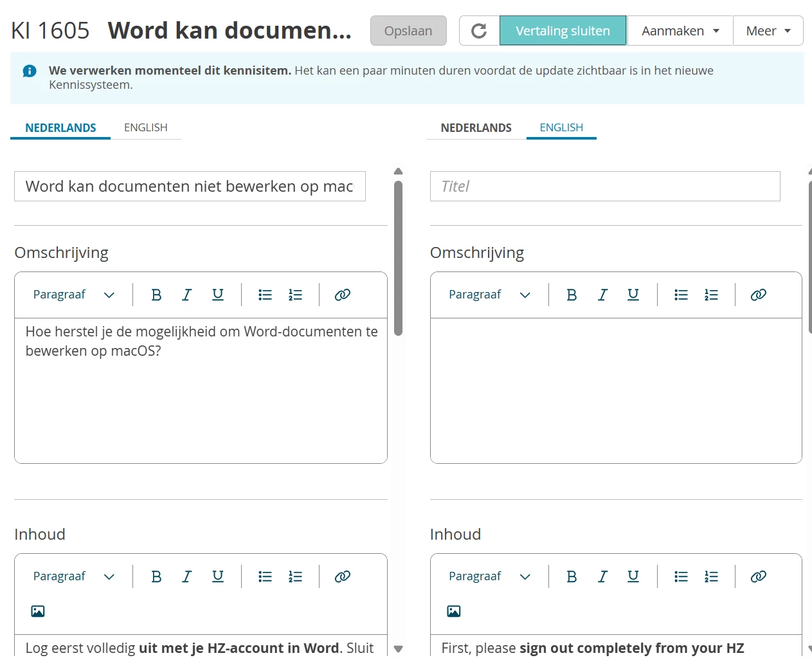Click into Dutch Omschrijving text area
This screenshot has width=812, height=669.
pyautogui.click(x=201, y=390)
